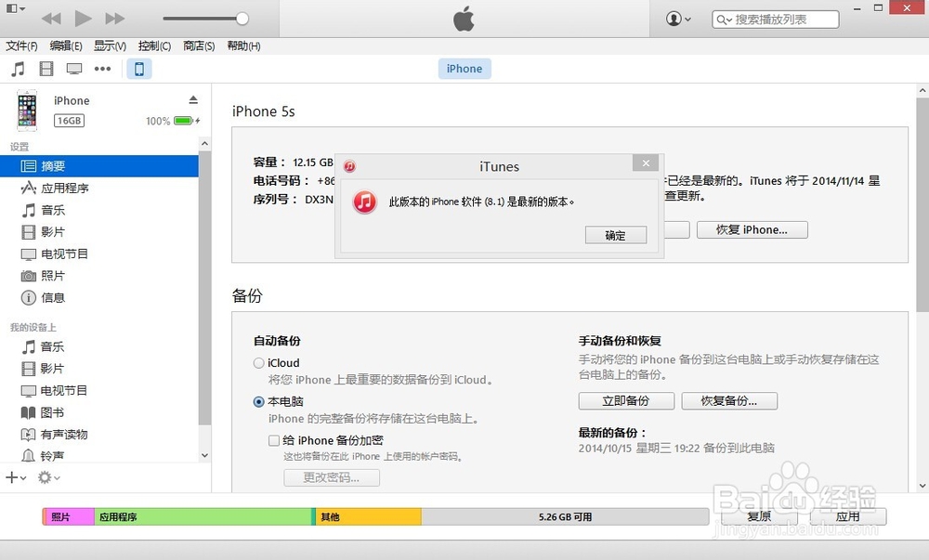Click the fast-forward playback button
The width and height of the screenshot is (929, 560).
coord(115,19)
